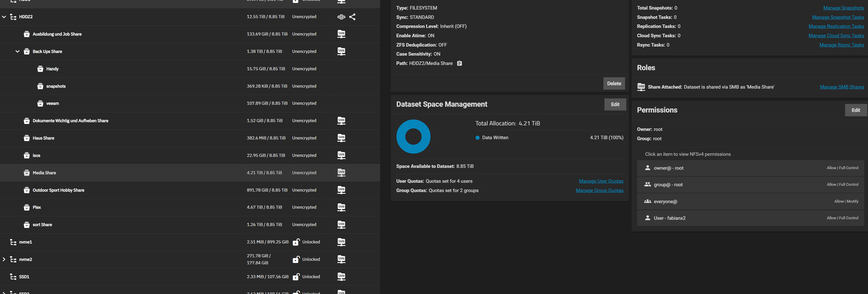Click 'Space Available to Dataset' value
This screenshot has height=294, width=868.
pos(465,166)
